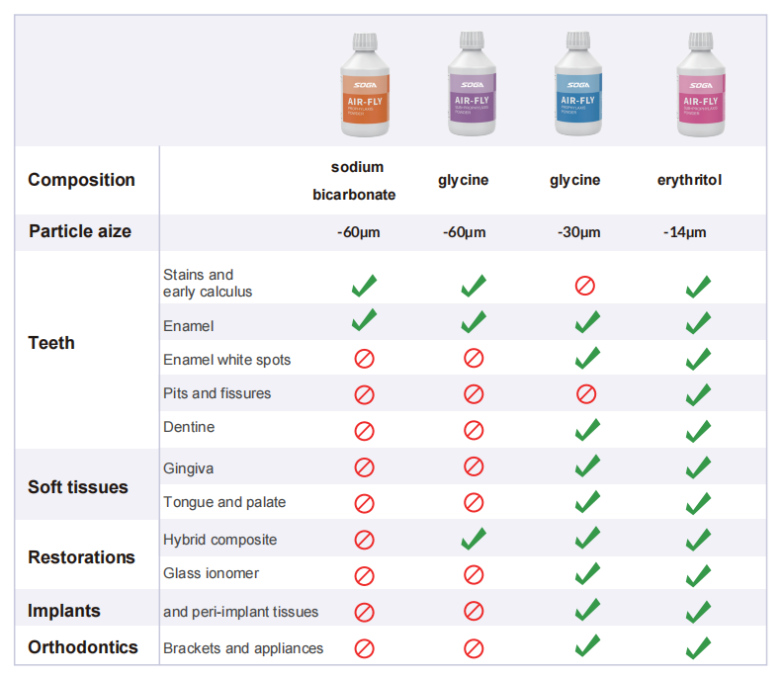The height and width of the screenshot is (677, 784).
Task: Click sodium bicarbonate prohibited icon for Gingiva
Action: point(364,467)
